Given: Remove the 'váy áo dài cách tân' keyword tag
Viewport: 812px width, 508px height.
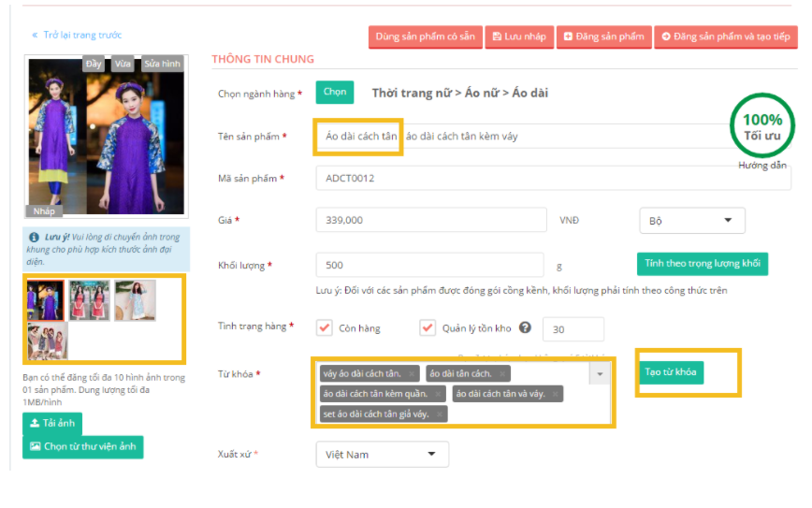Looking at the screenshot, I should pos(411,374).
